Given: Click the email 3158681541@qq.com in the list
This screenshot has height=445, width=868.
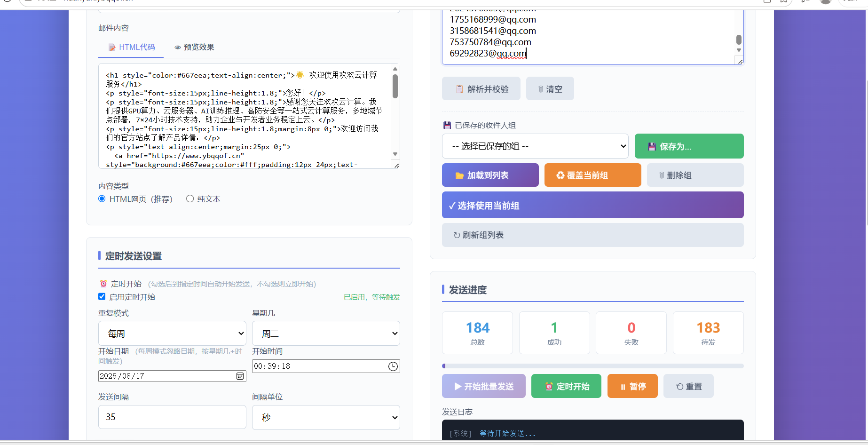Looking at the screenshot, I should tap(493, 31).
